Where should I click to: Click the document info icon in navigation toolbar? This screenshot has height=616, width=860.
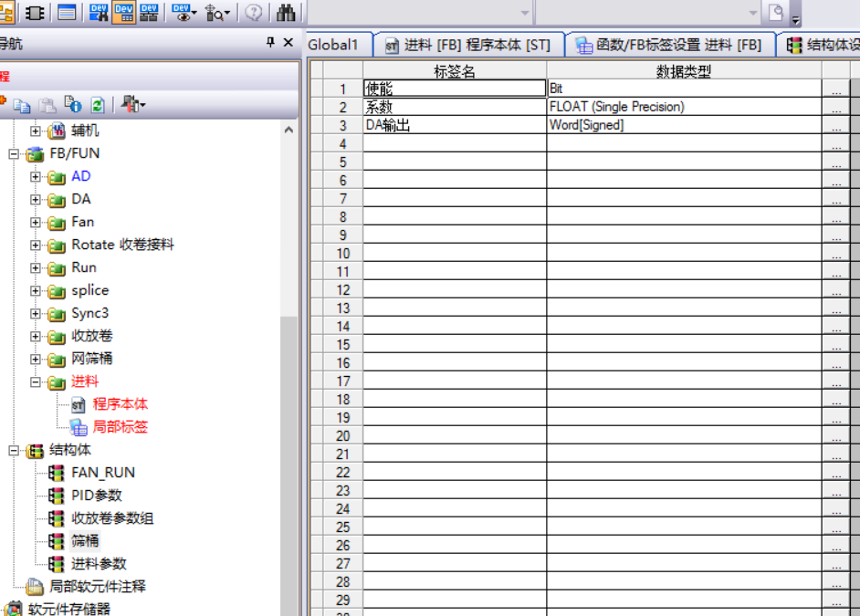click(73, 105)
